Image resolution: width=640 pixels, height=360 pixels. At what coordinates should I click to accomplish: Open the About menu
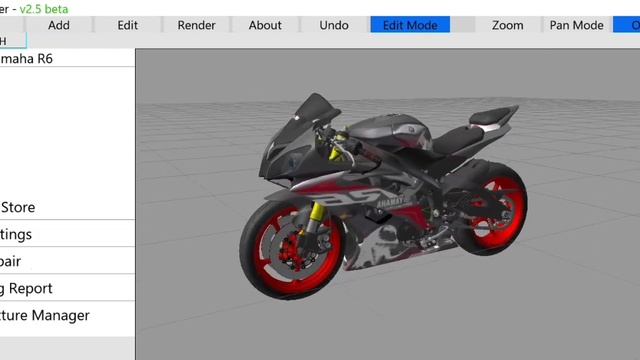click(x=265, y=25)
